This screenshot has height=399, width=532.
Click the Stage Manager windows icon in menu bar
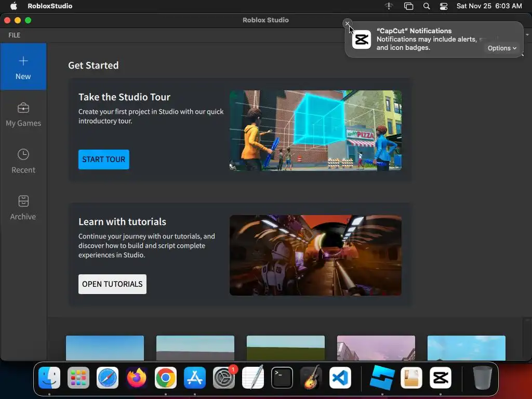(408, 6)
